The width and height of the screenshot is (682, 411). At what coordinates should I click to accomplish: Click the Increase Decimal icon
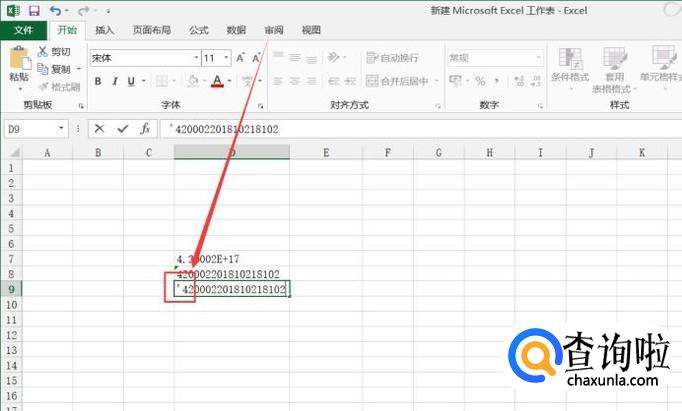[519, 81]
